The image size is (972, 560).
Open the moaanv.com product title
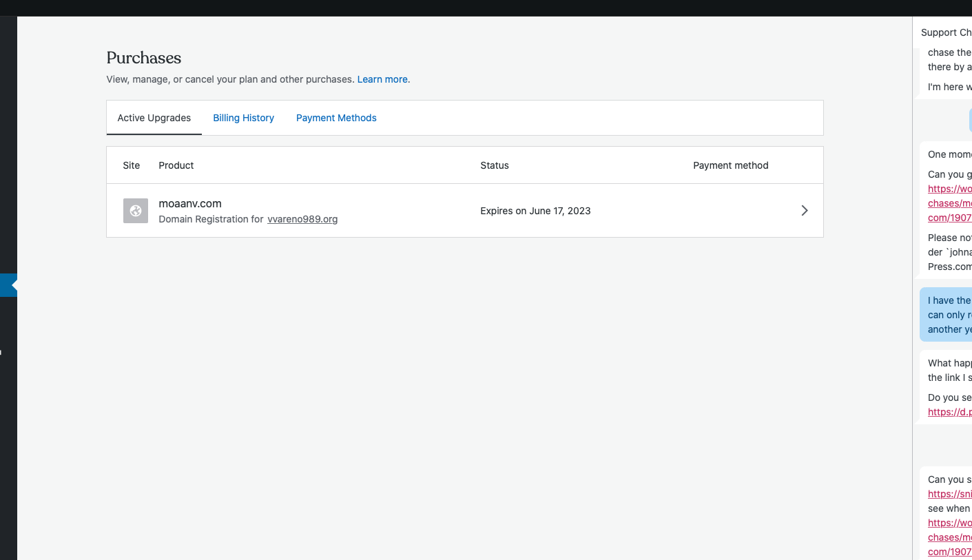190,203
